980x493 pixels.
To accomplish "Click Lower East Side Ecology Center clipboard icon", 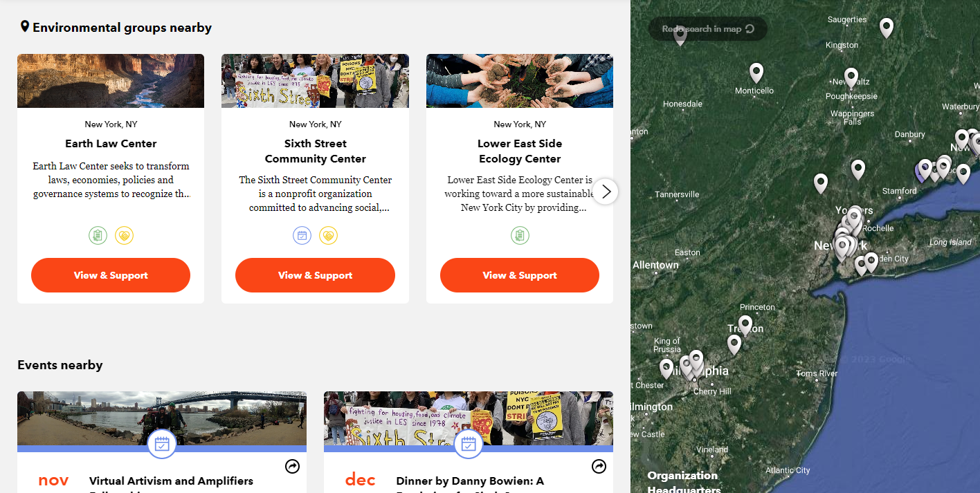I will tap(520, 236).
